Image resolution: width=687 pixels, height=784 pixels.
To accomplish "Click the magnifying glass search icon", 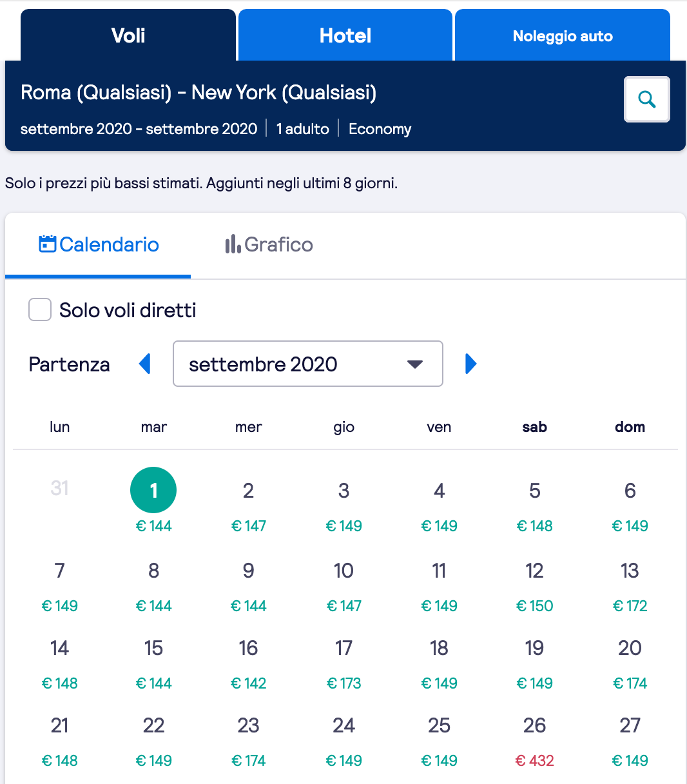I will 647,99.
